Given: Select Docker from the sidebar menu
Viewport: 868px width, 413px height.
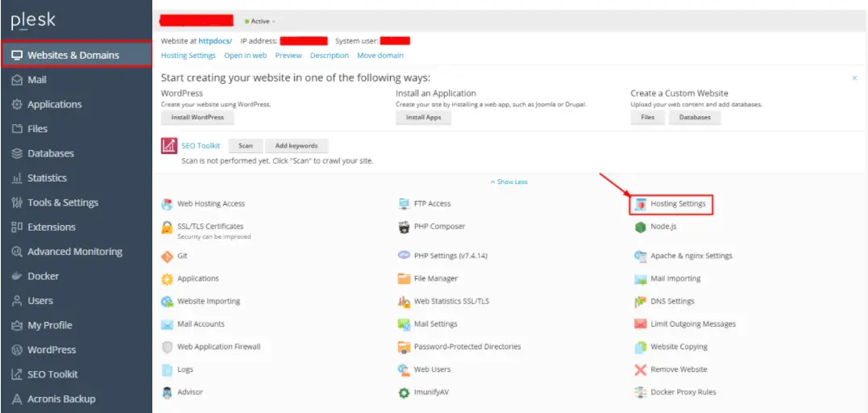Looking at the screenshot, I should [43, 276].
